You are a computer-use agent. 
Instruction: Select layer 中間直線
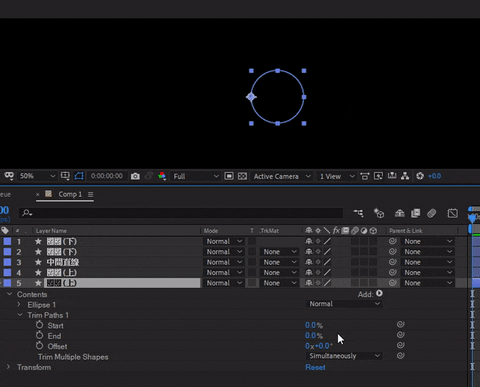[63, 262]
